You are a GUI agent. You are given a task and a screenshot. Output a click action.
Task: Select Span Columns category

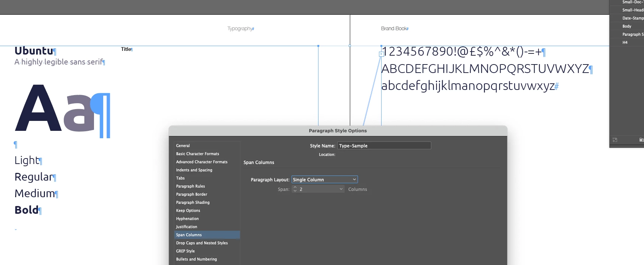pyautogui.click(x=207, y=235)
